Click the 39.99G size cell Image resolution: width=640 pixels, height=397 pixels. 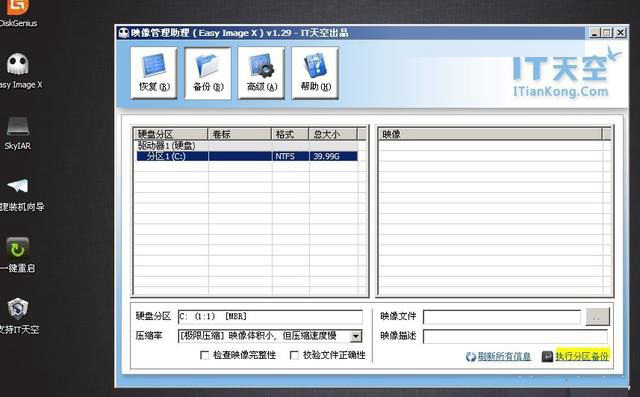point(333,156)
